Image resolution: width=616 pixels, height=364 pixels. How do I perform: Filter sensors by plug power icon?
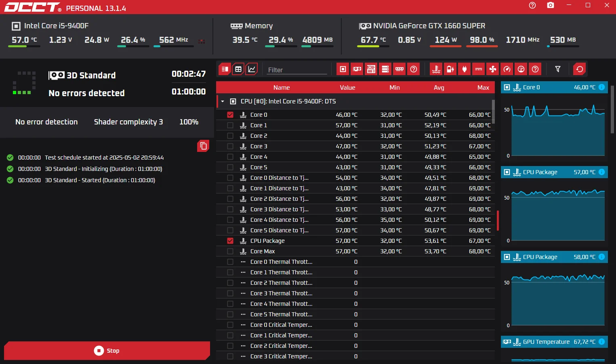click(465, 69)
